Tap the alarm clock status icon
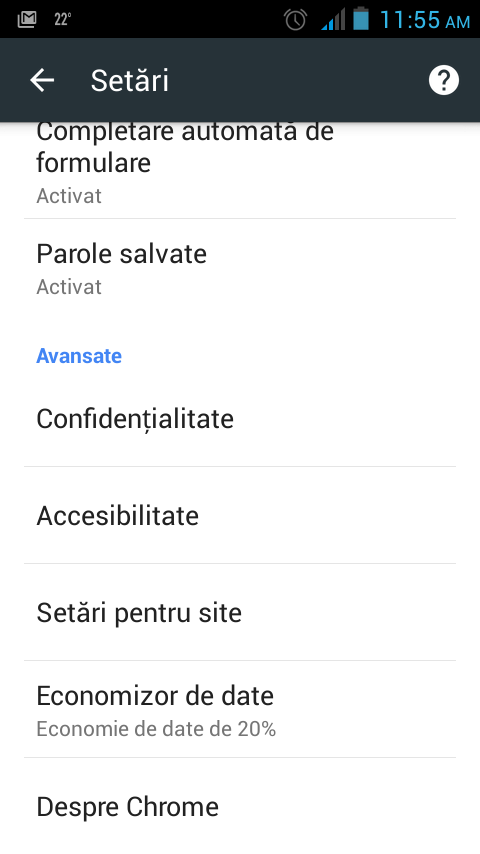The width and height of the screenshot is (480, 854). click(295, 20)
